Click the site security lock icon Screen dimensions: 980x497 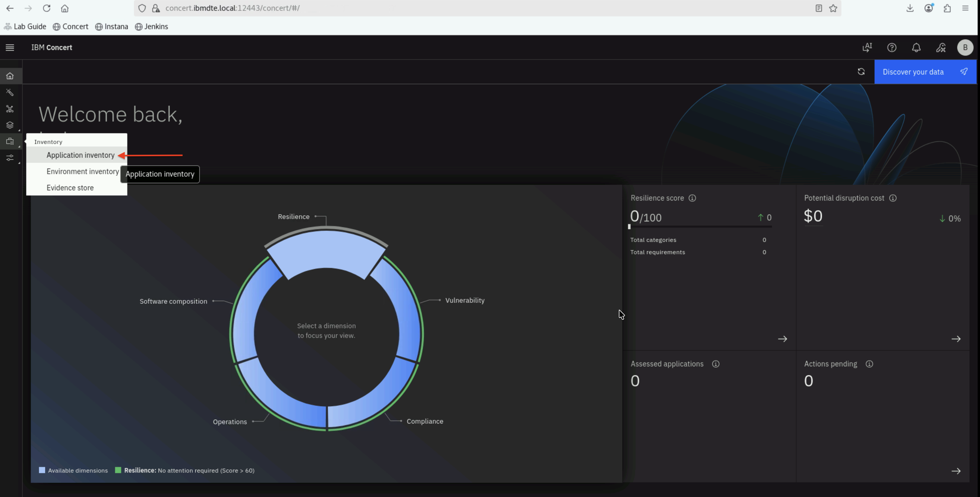coord(156,8)
